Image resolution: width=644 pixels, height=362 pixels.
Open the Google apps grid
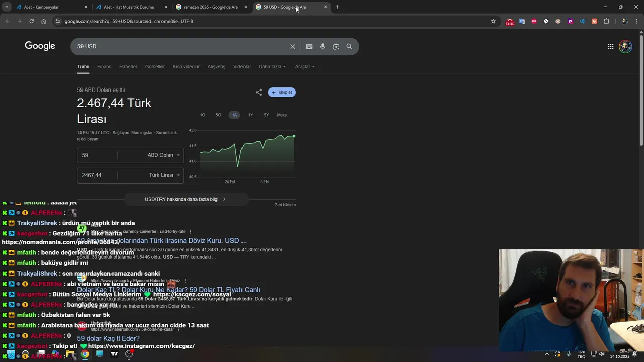610,46
